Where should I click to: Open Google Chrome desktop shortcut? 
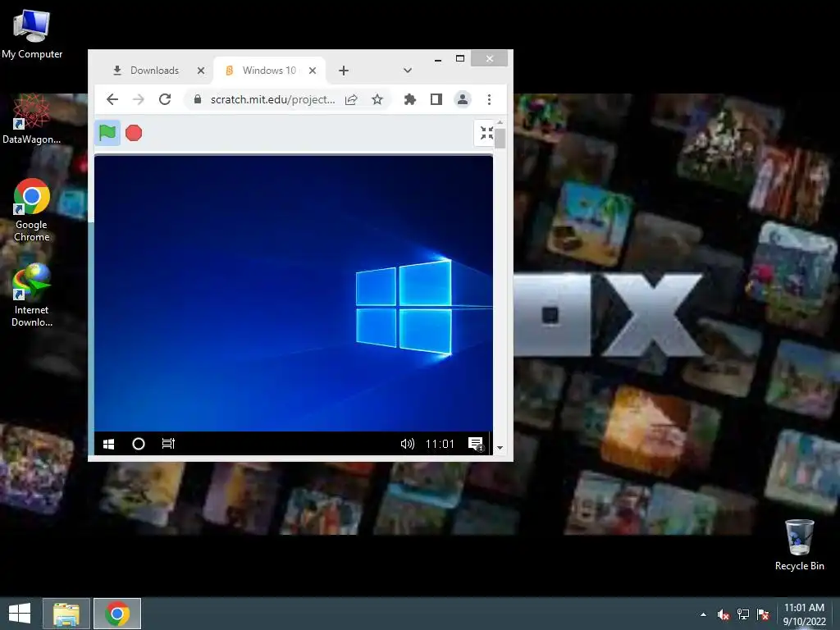point(32,210)
